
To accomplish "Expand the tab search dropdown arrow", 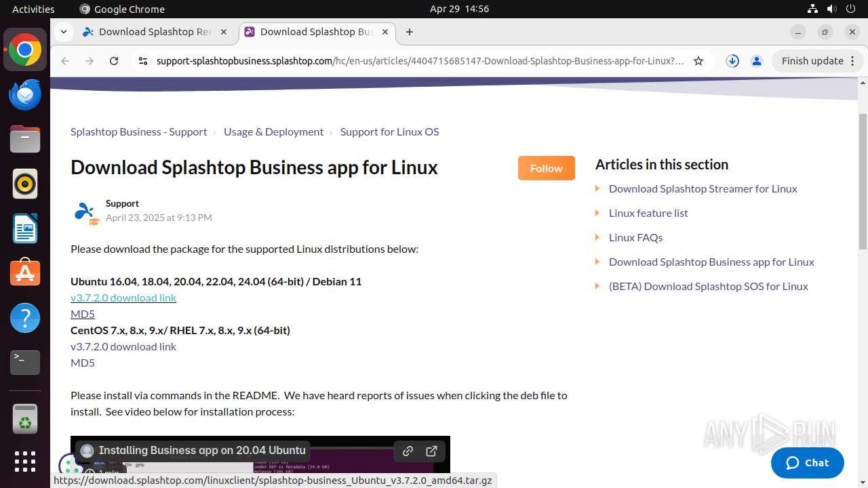I will [63, 32].
